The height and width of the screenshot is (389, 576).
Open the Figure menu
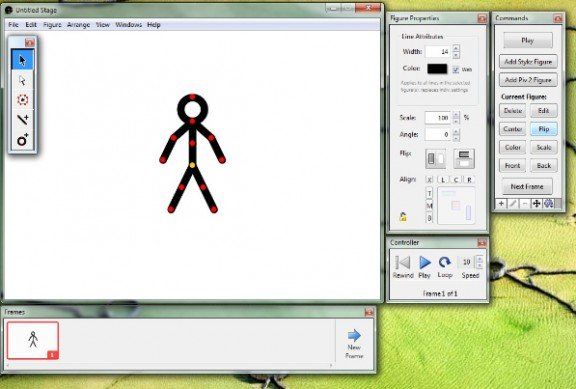point(52,25)
